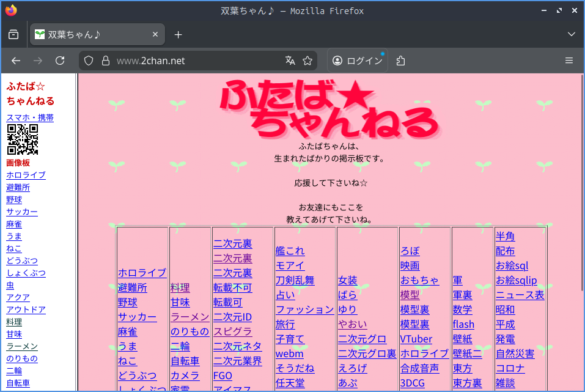Expand the list all tabs dropdown
585x392 pixels.
coord(572,35)
